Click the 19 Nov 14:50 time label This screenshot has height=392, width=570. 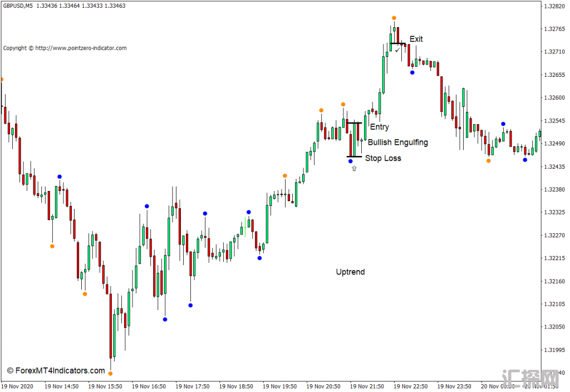(x=61, y=386)
